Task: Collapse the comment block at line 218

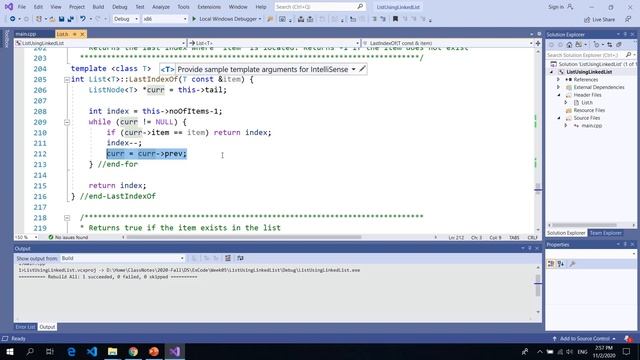Action: pyautogui.click(x=67, y=218)
